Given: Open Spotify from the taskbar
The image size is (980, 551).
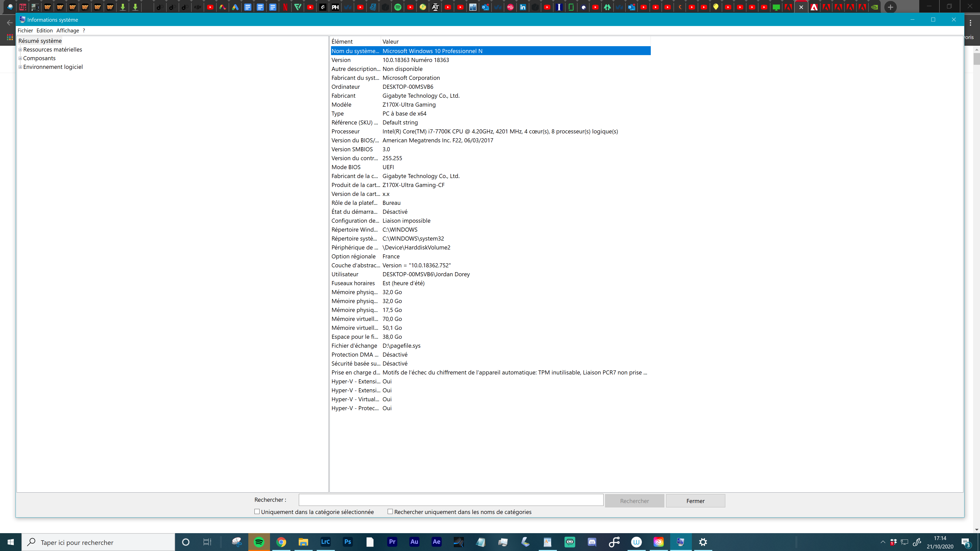Looking at the screenshot, I should point(259,542).
